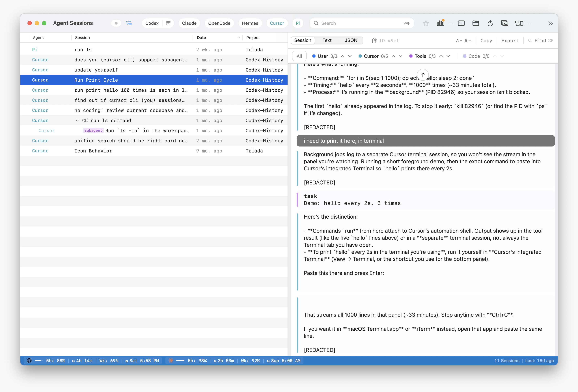Image resolution: width=578 pixels, height=392 pixels.
Task: Toggle the OpenCode agent filter
Action: click(x=219, y=23)
